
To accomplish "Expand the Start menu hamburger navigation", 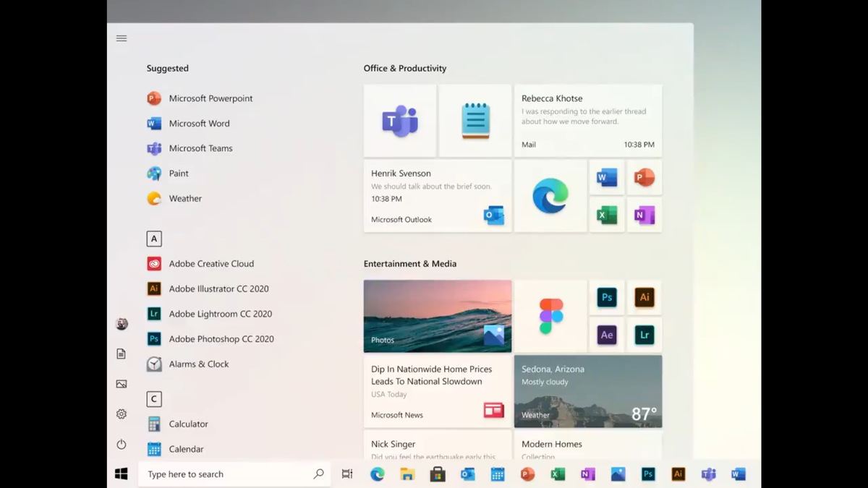I will (x=122, y=38).
